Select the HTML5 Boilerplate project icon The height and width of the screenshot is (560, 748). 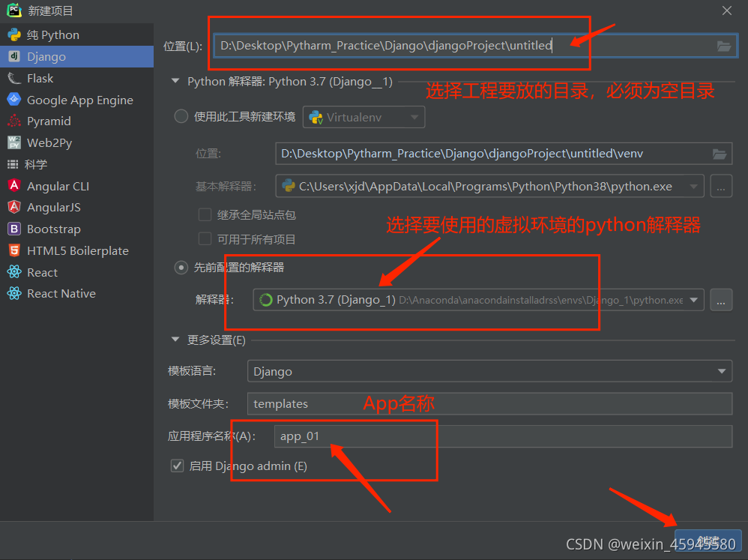(x=15, y=250)
